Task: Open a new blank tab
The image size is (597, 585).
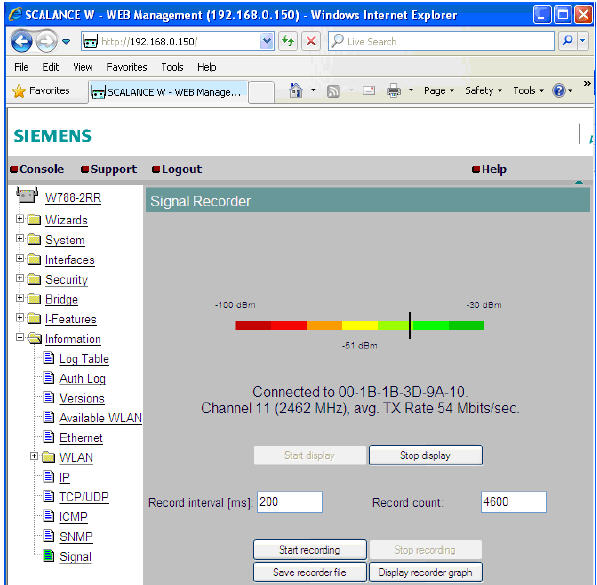Action: pyautogui.click(x=261, y=92)
